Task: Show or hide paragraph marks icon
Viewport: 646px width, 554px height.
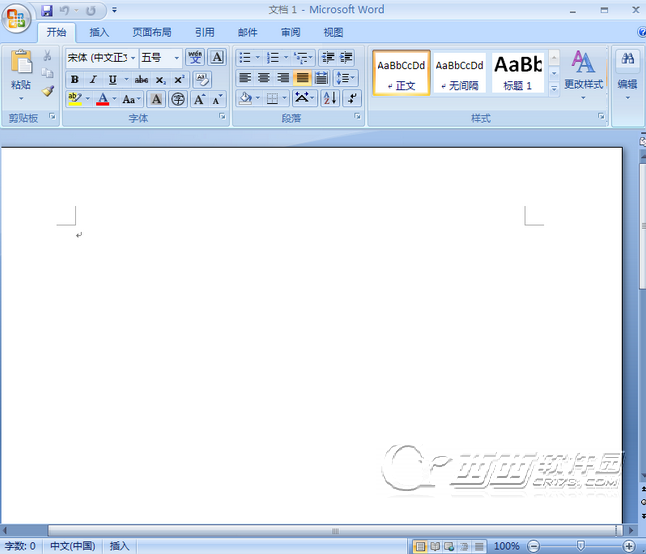Action: (x=352, y=98)
